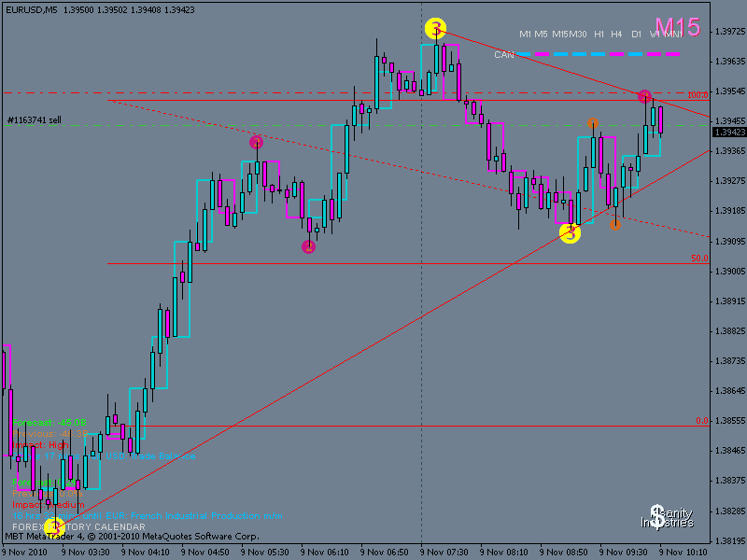Click the H1 timeframe label
This screenshot has width=747, height=560.
[599, 35]
